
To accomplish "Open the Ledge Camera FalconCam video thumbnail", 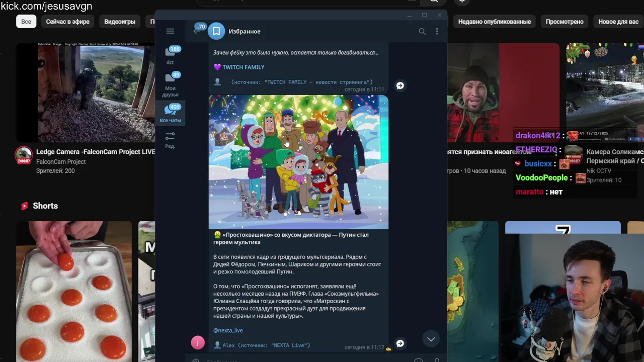I will (x=86, y=93).
